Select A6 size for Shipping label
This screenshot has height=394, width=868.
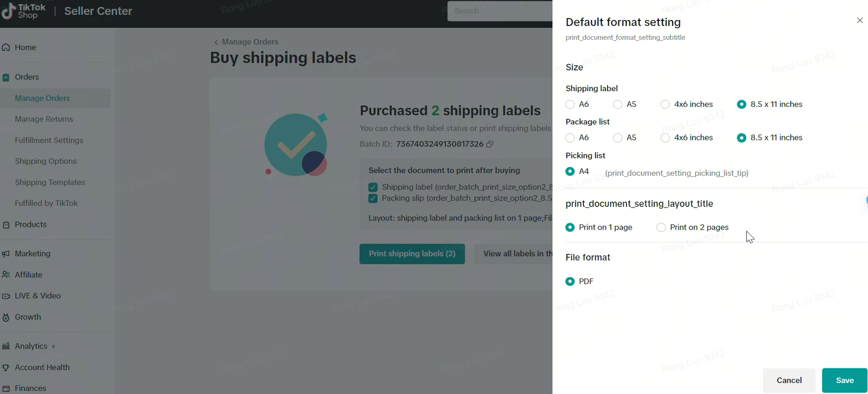pos(570,105)
